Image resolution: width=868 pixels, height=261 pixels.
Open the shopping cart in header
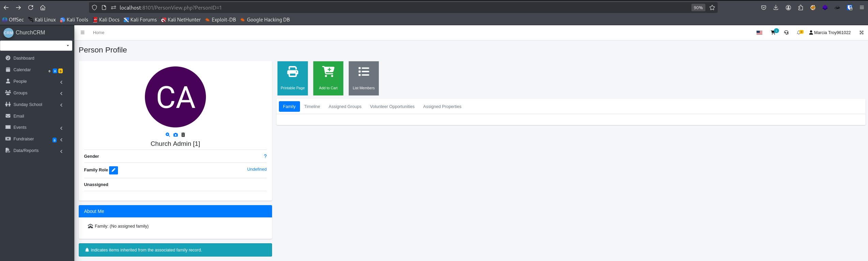(773, 33)
